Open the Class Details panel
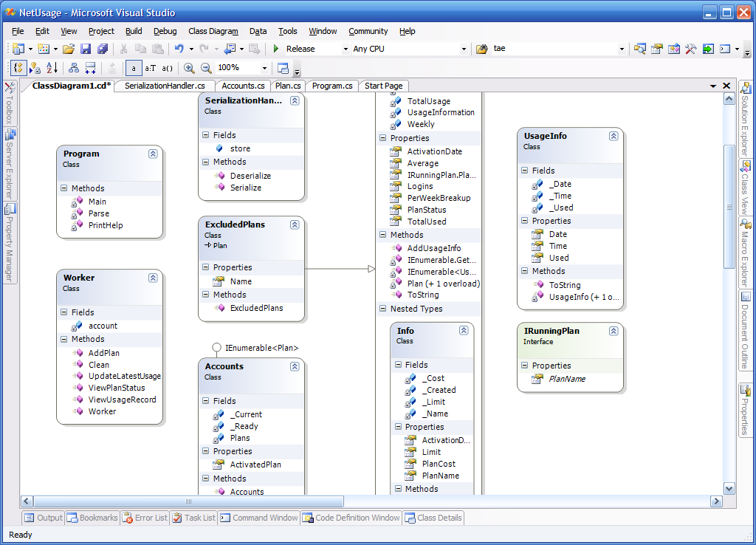The height and width of the screenshot is (545, 756). (433, 518)
